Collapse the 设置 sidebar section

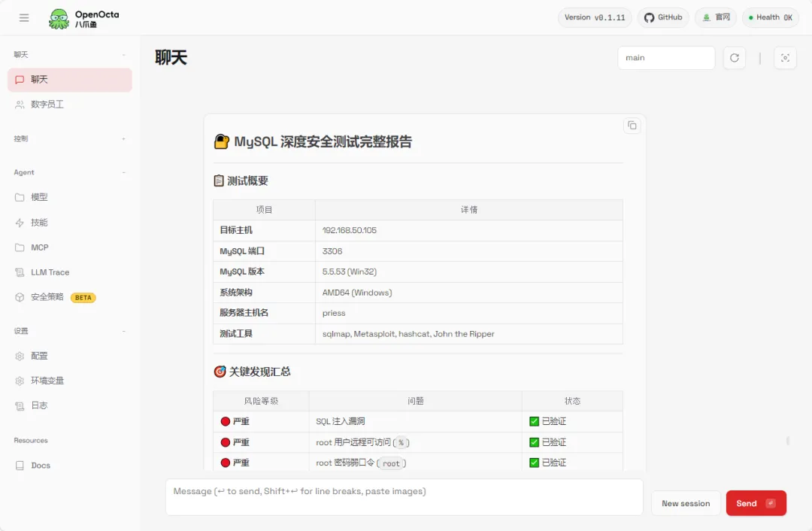click(124, 332)
